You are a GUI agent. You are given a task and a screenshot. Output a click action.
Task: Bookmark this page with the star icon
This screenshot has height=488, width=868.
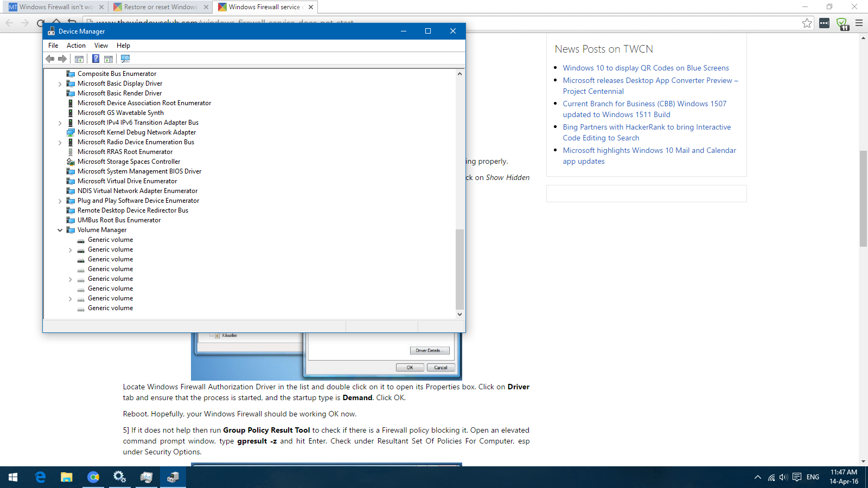[807, 23]
